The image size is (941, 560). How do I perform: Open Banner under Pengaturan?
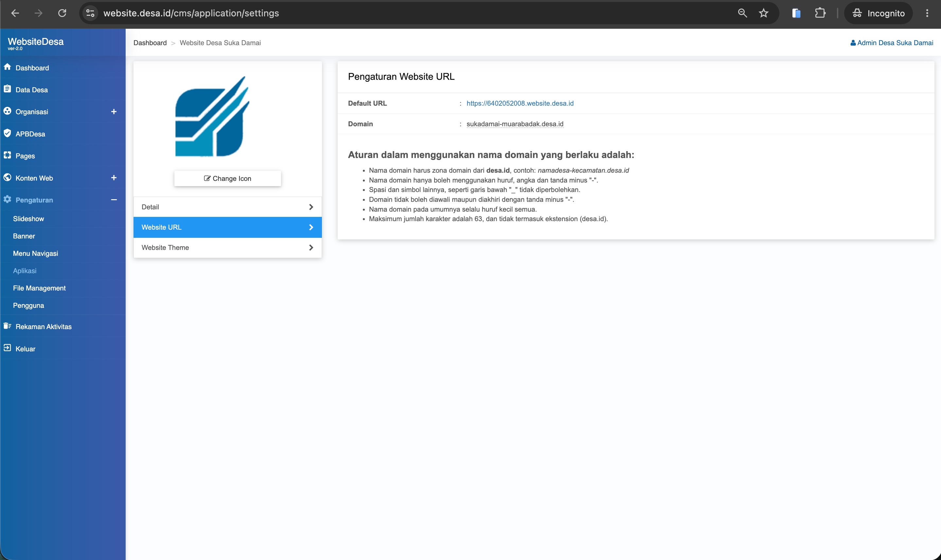pos(24,236)
